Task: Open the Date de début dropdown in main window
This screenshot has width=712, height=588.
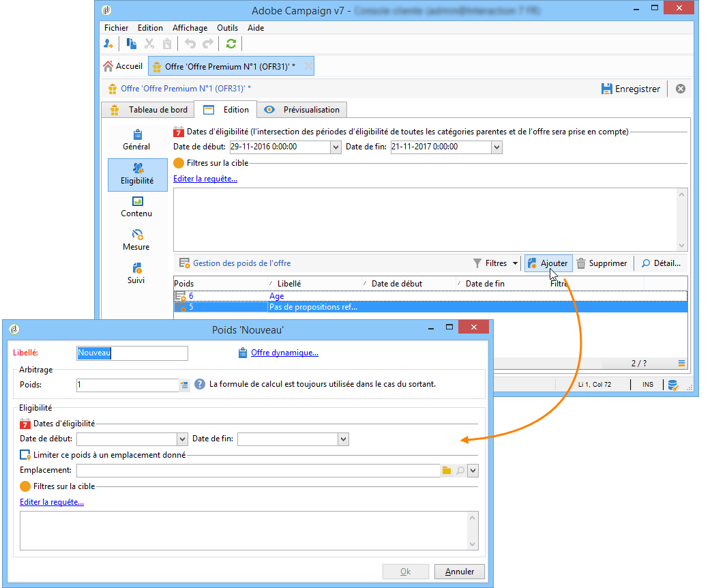Action: pos(336,147)
